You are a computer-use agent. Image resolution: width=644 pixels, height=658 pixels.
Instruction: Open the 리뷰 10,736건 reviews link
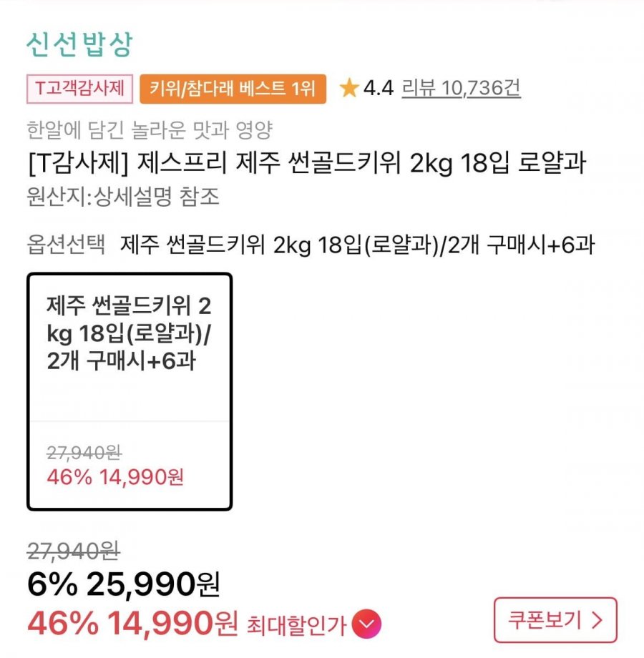tap(461, 89)
